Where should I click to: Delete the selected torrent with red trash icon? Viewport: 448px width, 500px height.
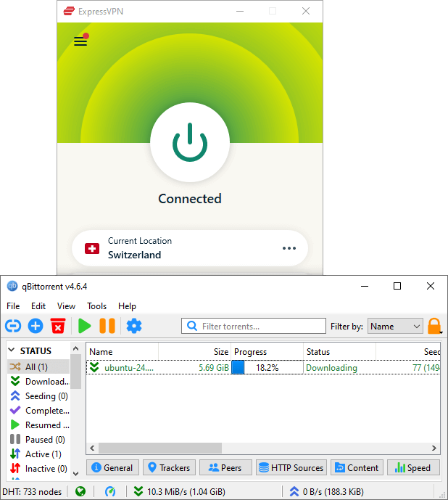tap(58, 326)
